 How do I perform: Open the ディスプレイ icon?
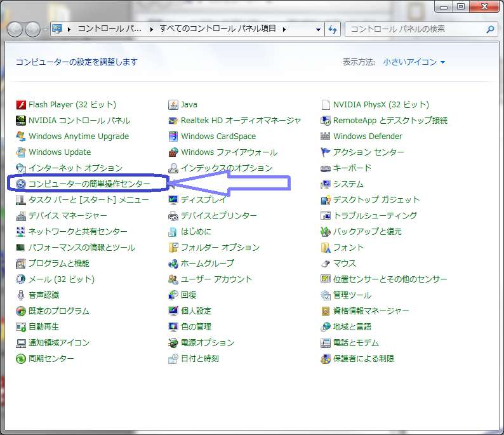173,200
